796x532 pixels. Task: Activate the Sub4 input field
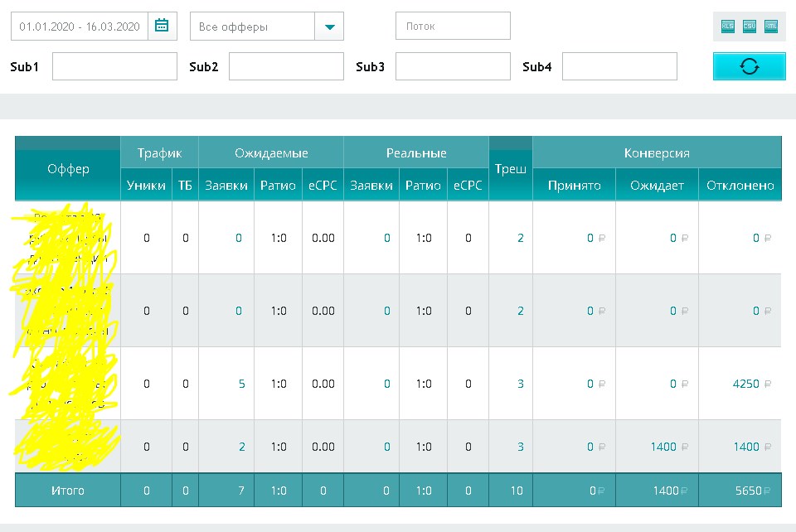619,66
